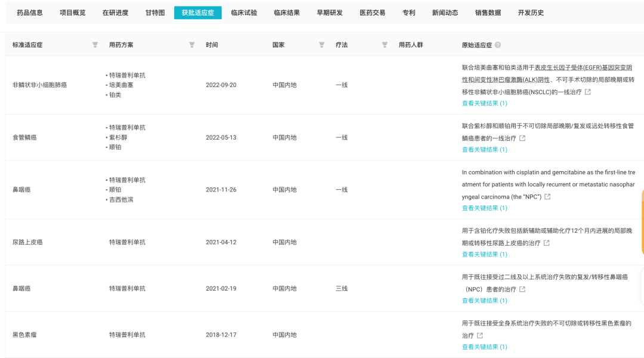Select the 甘特图 tab
This screenshot has height=358, width=644.
pyautogui.click(x=155, y=13)
